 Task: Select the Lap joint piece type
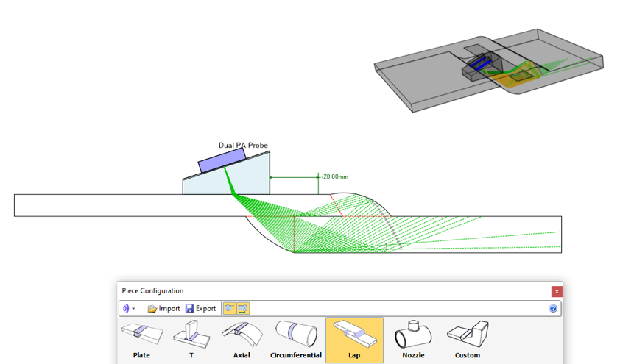(354, 340)
